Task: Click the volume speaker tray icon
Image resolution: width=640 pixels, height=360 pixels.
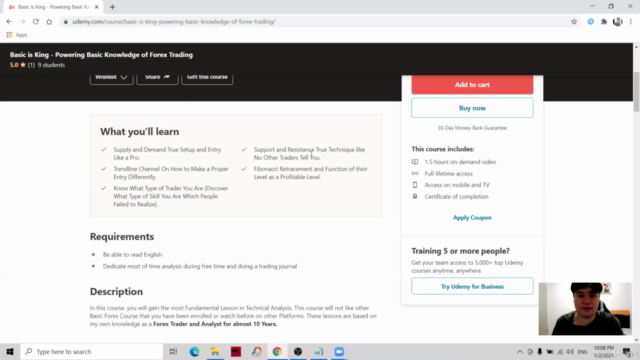Action: 570,351
